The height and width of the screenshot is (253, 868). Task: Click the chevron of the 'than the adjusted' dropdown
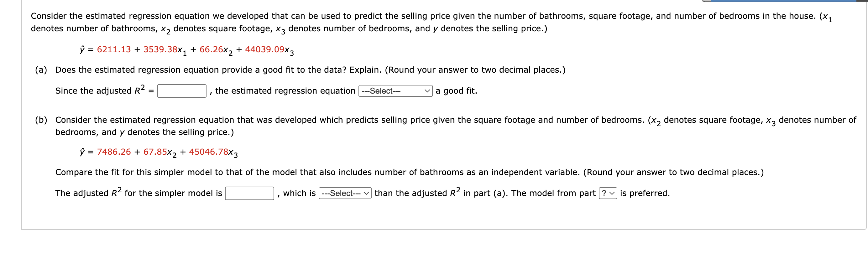pyautogui.click(x=366, y=194)
